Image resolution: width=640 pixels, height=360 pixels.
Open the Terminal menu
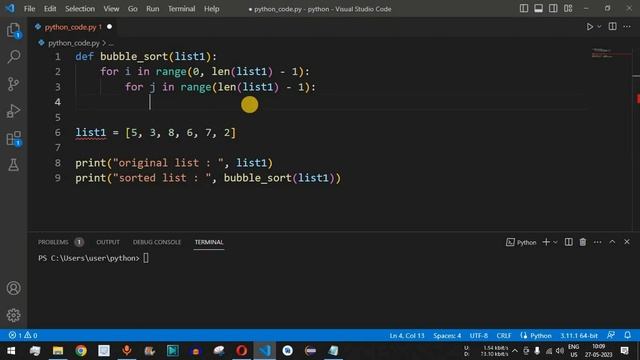click(x=182, y=9)
